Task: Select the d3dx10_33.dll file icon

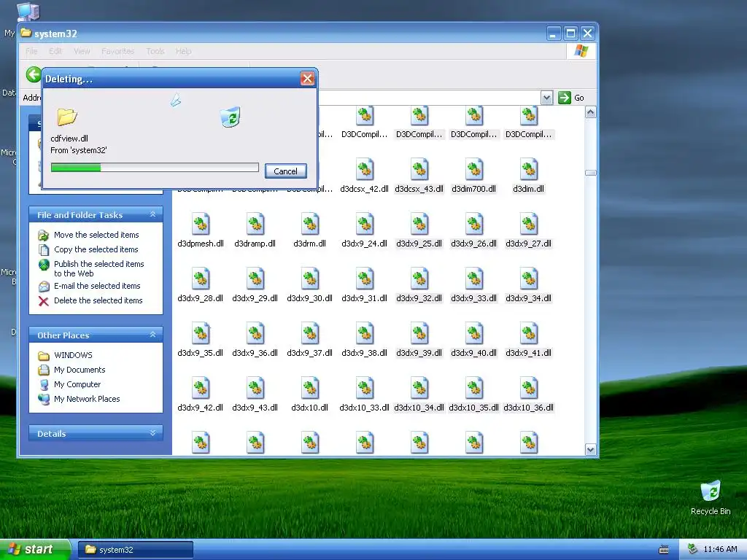Action: pyautogui.click(x=365, y=388)
